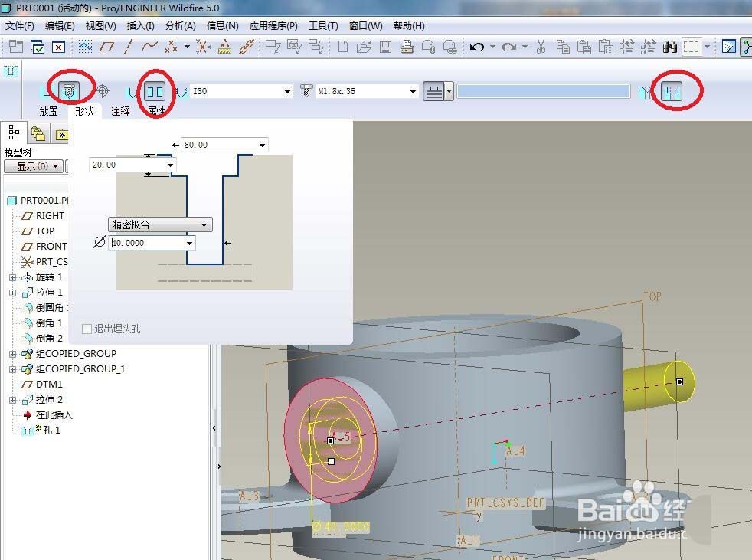Click the 40.0000 diameter input field
Screen dimensions: 752x560
(x=147, y=243)
